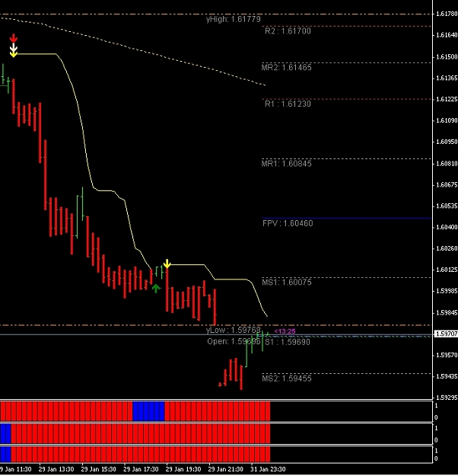Click the 1.59295 price scale value
Viewport: 458px width, 476px height.
click(447, 398)
